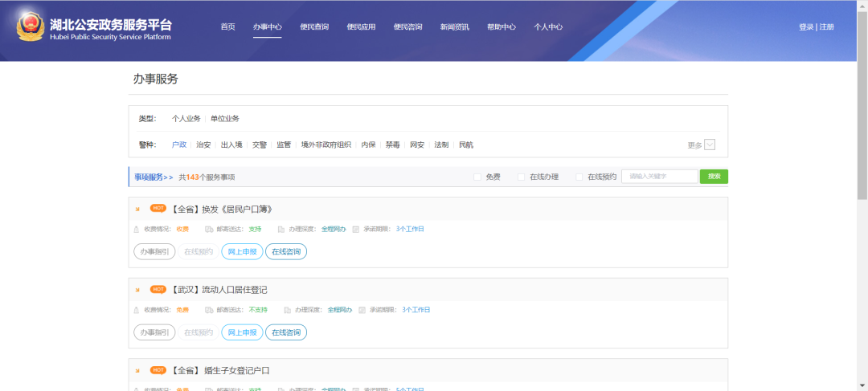
Task: Click 办理深度 icon in 换发《居民户口簿》 row
Action: 281,229
